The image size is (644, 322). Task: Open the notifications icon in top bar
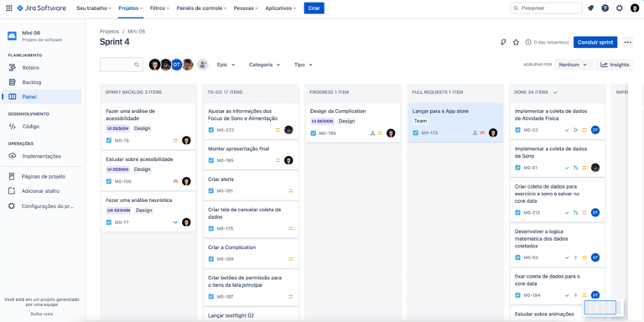coord(590,8)
